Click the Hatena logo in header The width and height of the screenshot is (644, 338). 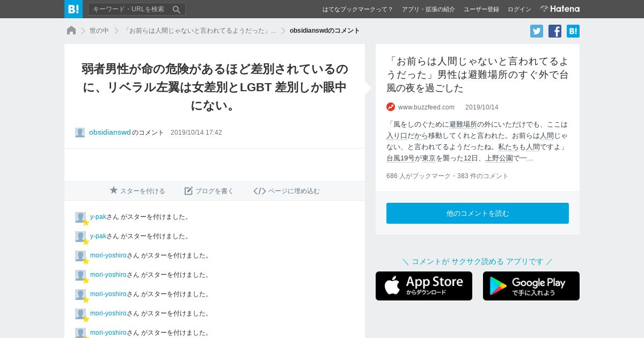tap(560, 9)
